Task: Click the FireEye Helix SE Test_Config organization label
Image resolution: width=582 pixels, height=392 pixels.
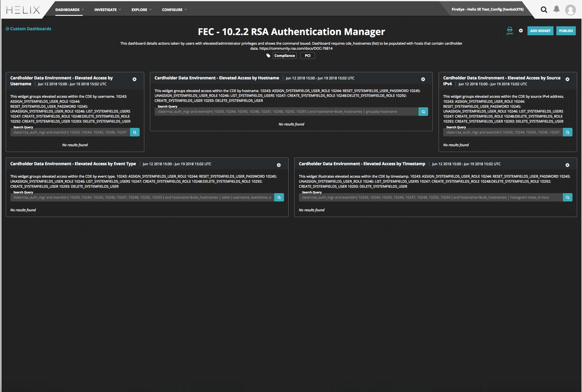Action: (x=488, y=9)
